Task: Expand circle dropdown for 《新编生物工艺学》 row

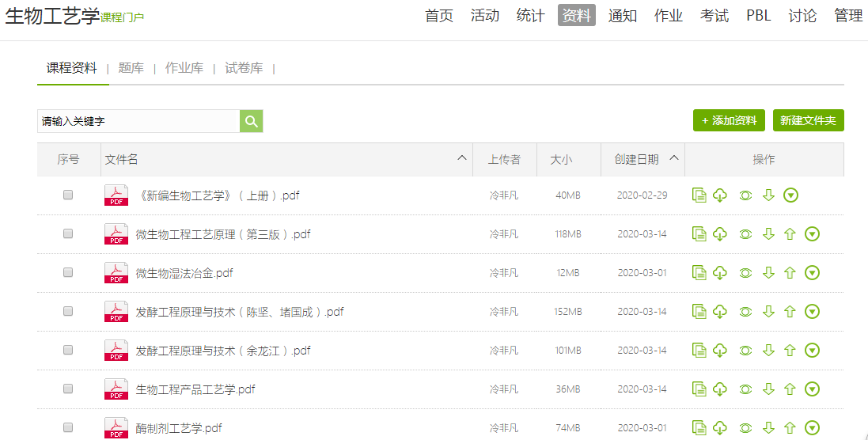Action: pyautogui.click(x=790, y=195)
